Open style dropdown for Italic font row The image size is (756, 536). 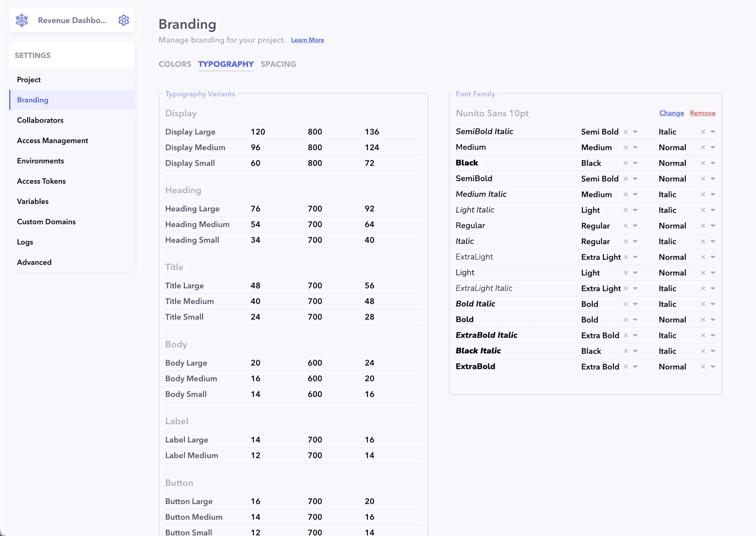tap(713, 241)
